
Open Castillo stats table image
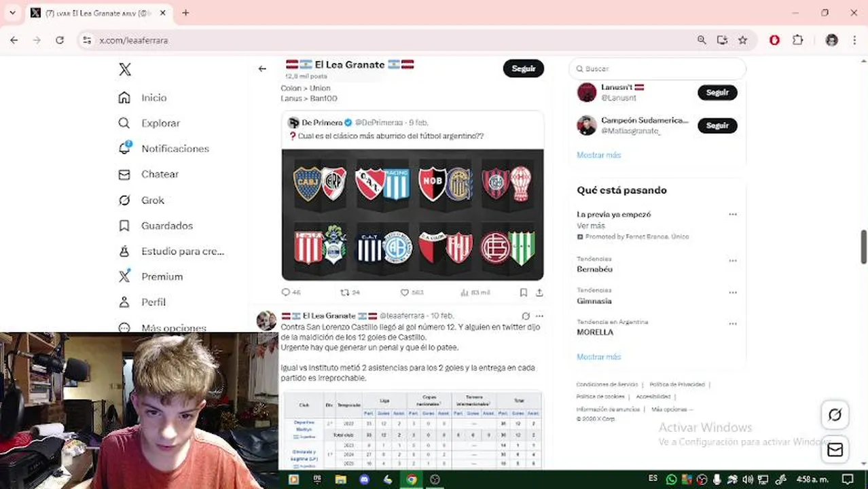tap(412, 430)
